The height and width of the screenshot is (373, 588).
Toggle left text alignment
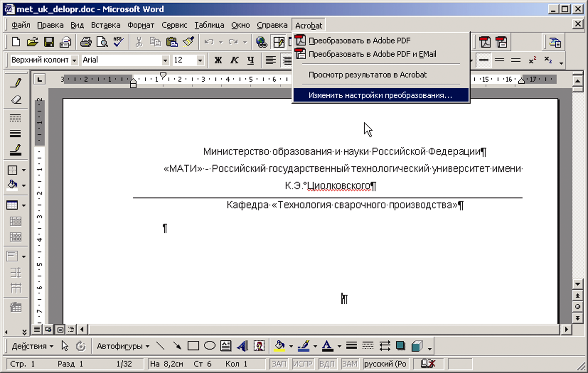(271, 60)
